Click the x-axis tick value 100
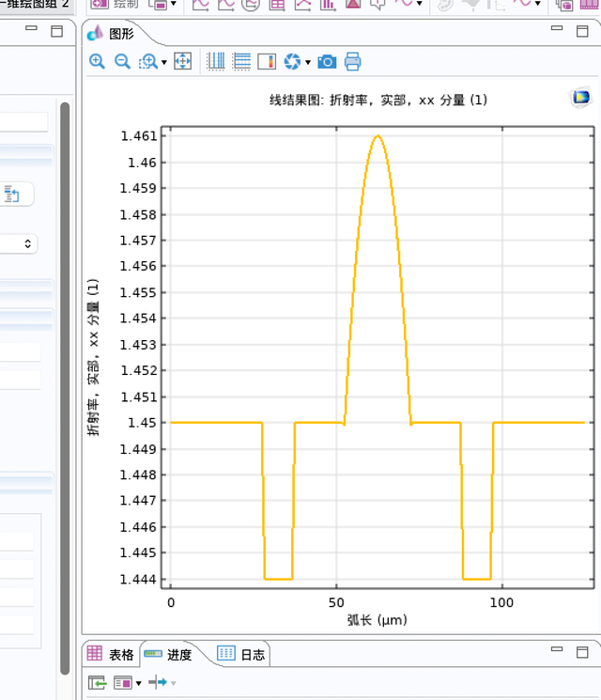 tap(501, 603)
